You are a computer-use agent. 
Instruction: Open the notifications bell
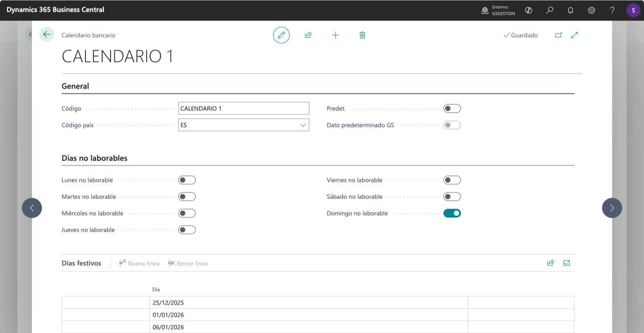(571, 10)
